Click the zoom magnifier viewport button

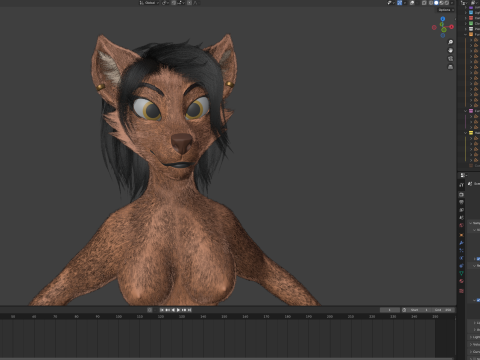[x=451, y=42]
